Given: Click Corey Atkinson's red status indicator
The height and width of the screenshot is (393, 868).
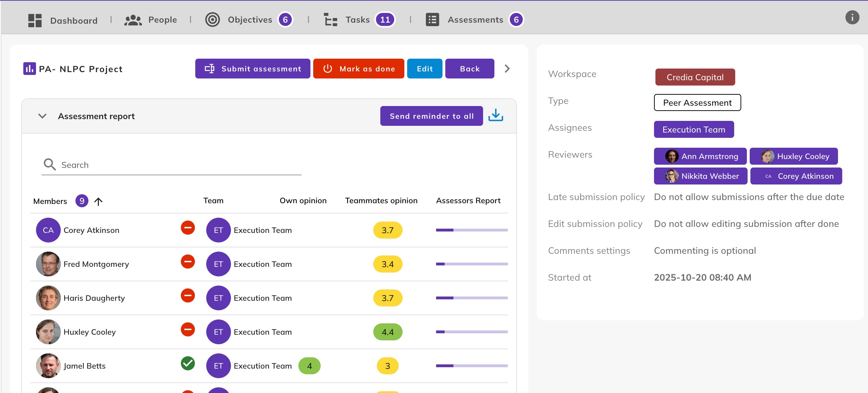Looking at the screenshot, I should 188,228.
